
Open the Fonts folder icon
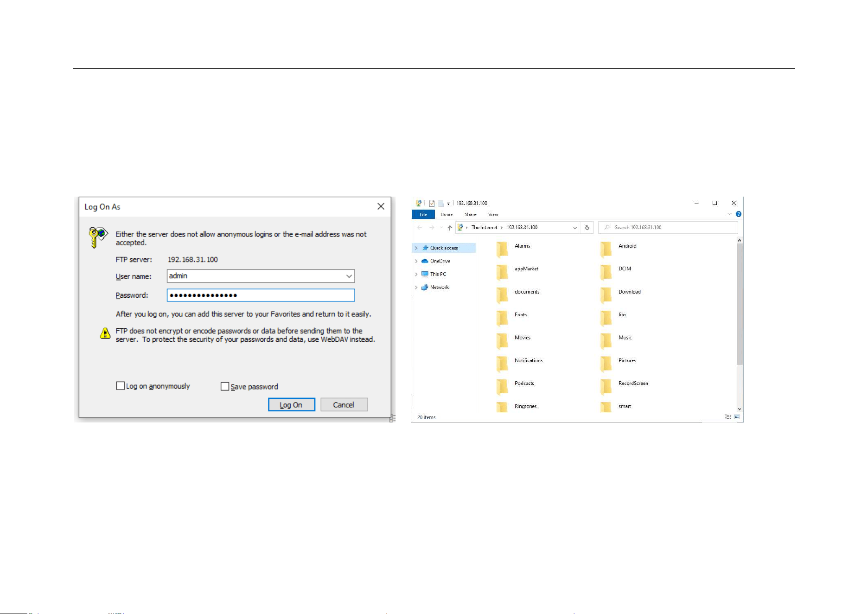point(502,318)
